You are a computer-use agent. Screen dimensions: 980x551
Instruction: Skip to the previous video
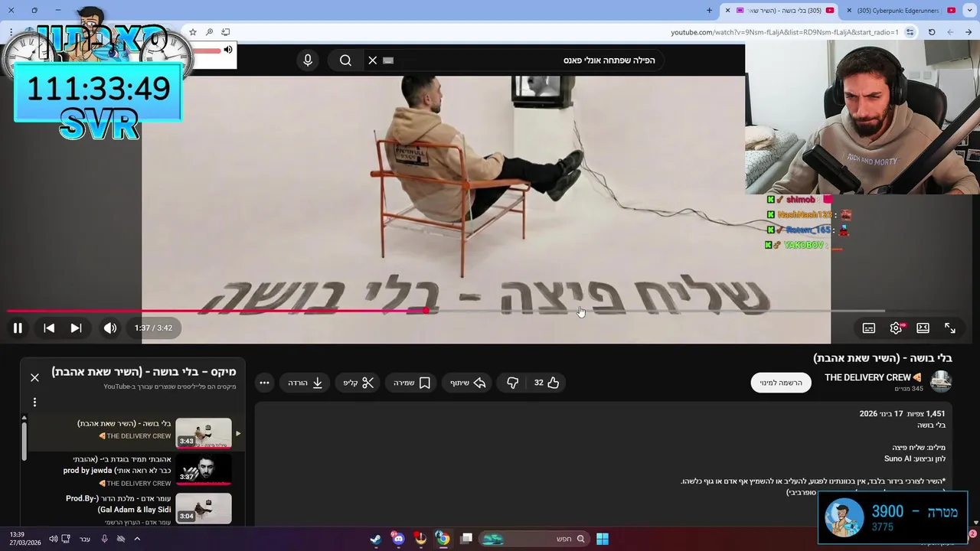(x=49, y=328)
